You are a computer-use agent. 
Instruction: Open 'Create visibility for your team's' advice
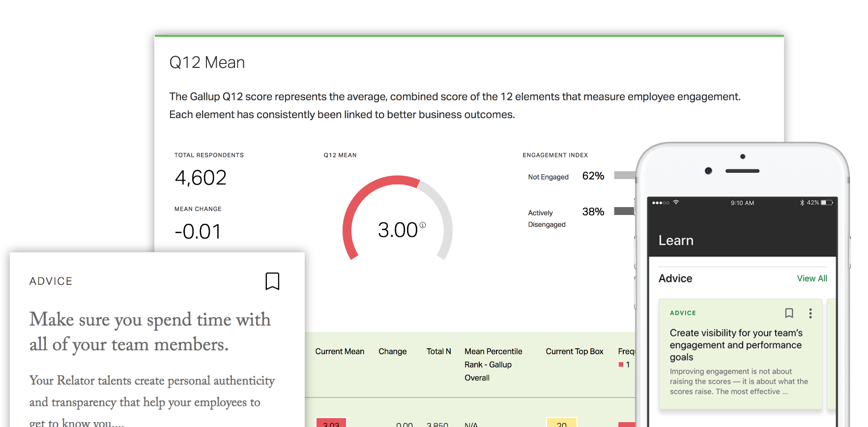pos(736,345)
